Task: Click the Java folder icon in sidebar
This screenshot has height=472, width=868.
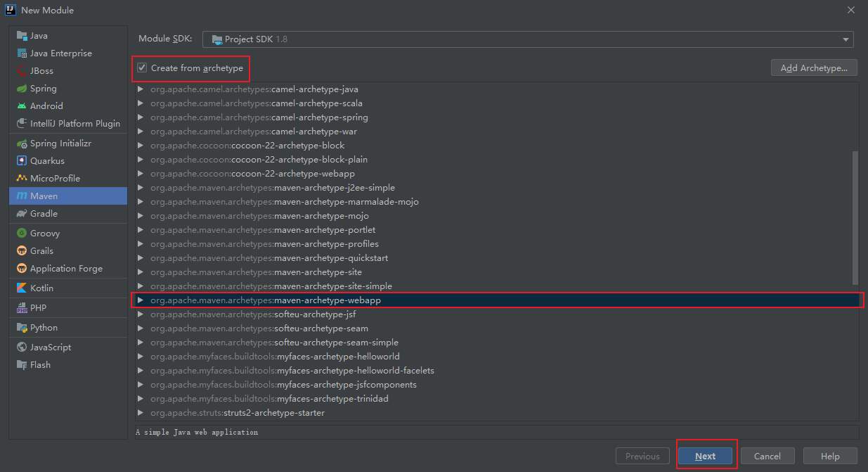Action: point(22,35)
